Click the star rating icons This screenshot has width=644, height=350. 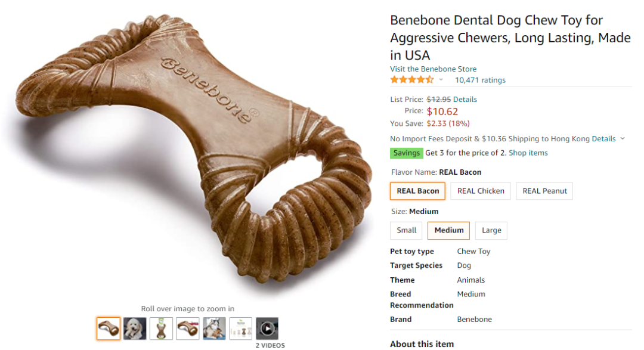[412, 80]
